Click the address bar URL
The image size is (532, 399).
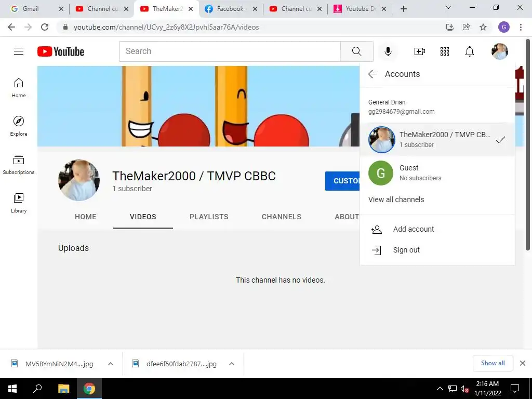(x=166, y=27)
